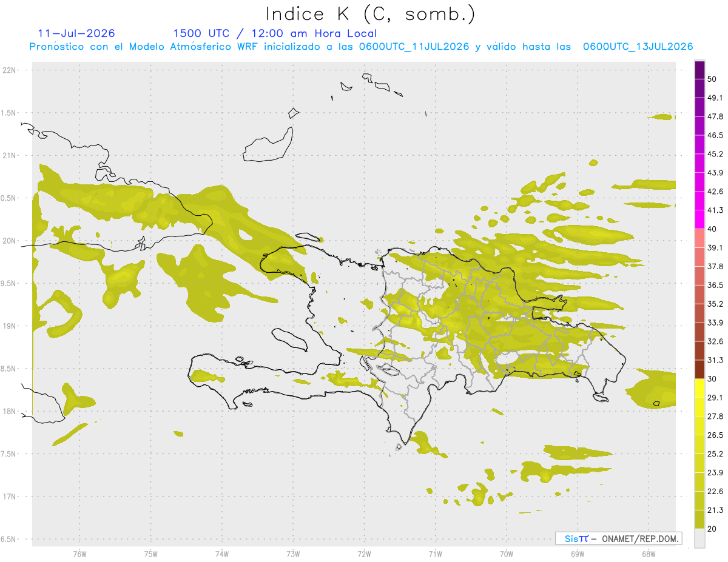Click the '75W' longitude axis label
728x562 pixels.
click(x=151, y=554)
